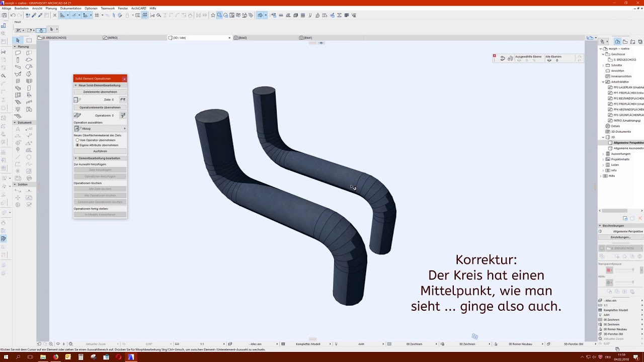Image resolution: width=644 pixels, height=362 pixels.
Task: Click the Operatoren select-elements icon
Action: coord(122,115)
